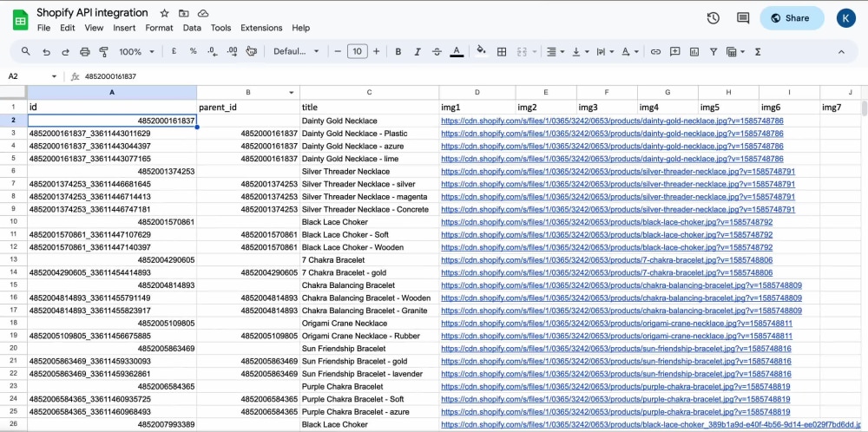Click the font size field
This screenshot has height=432, width=868.
click(357, 51)
